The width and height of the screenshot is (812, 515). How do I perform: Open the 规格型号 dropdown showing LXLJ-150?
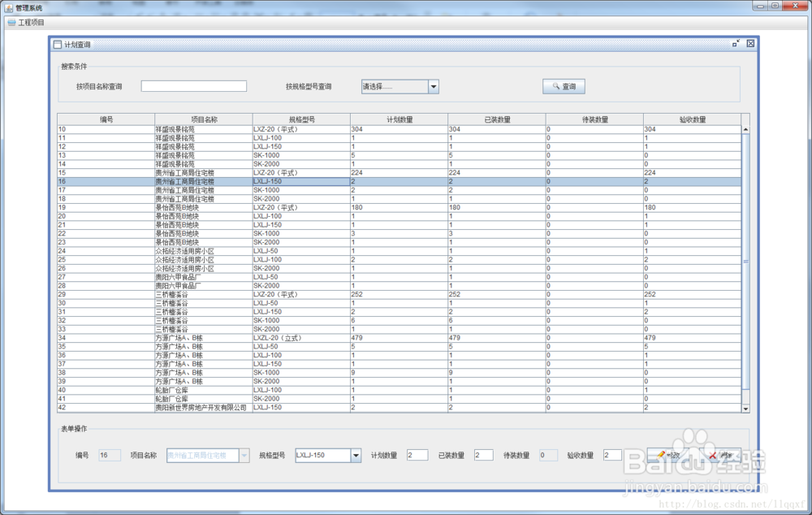[357, 455]
